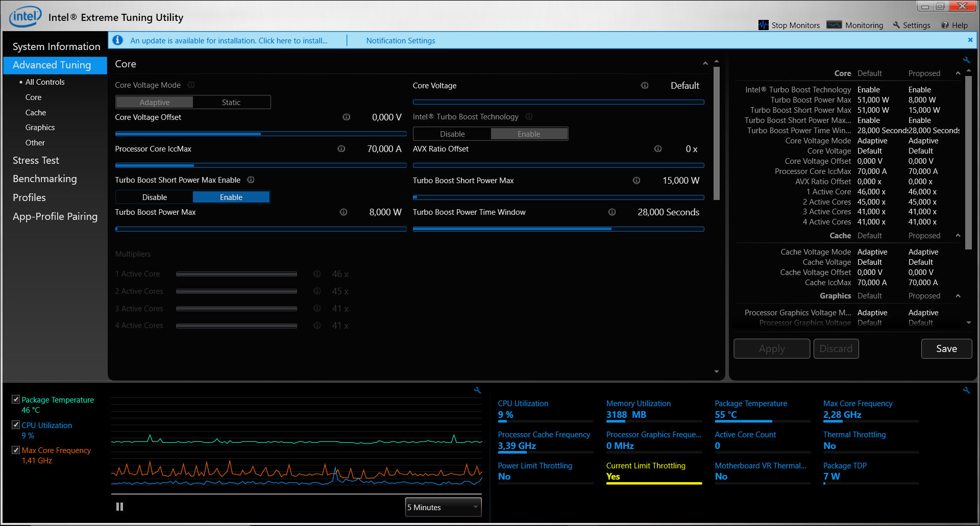Viewport: 980px width, 526px height.
Task: Set Core Voltage Mode to Static
Action: (x=231, y=102)
